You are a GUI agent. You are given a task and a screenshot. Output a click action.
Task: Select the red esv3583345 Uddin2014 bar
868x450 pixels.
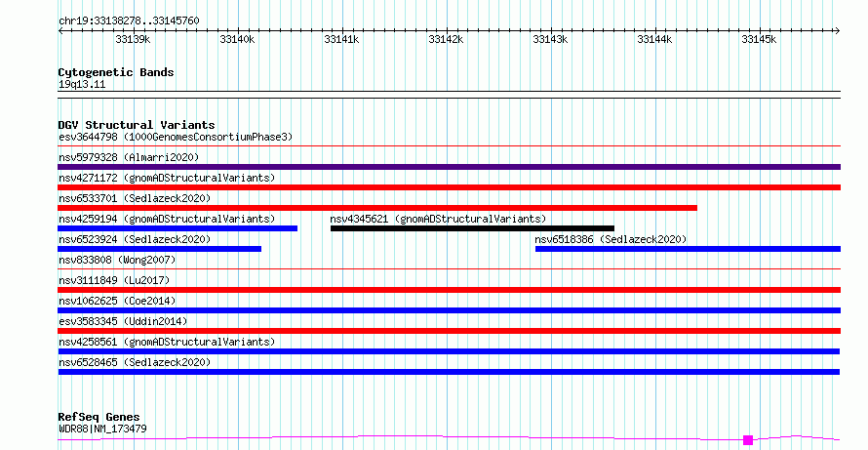[449, 331]
